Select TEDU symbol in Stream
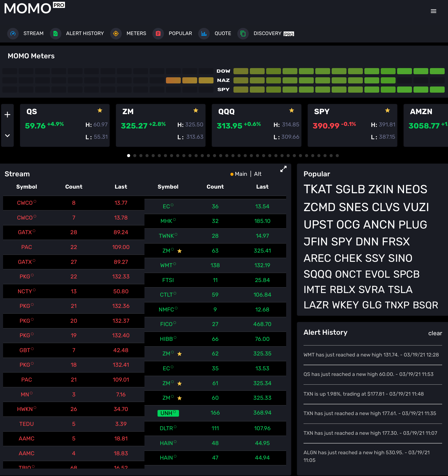Screen dimensions: 448x476 point(27,424)
